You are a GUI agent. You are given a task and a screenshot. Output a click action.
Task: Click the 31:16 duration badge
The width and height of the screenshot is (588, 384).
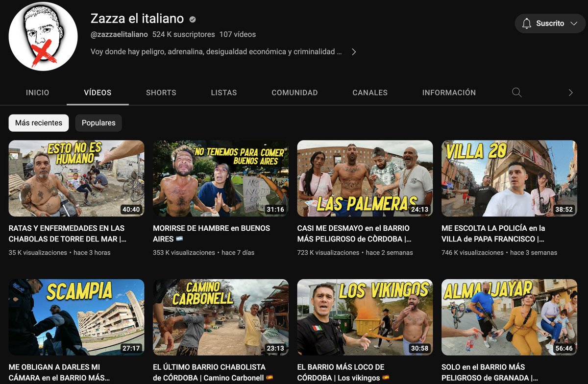(x=275, y=210)
